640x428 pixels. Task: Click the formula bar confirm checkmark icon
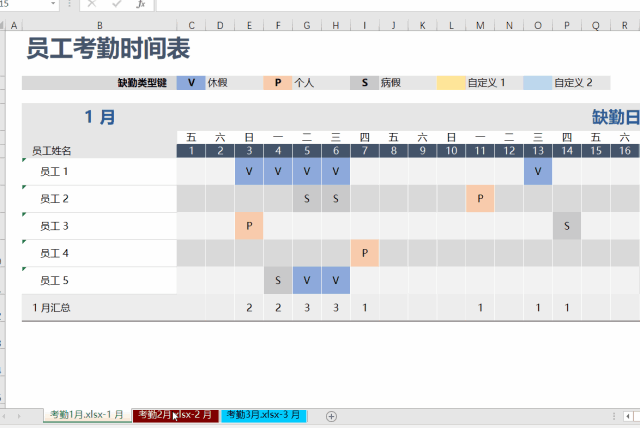117,4
